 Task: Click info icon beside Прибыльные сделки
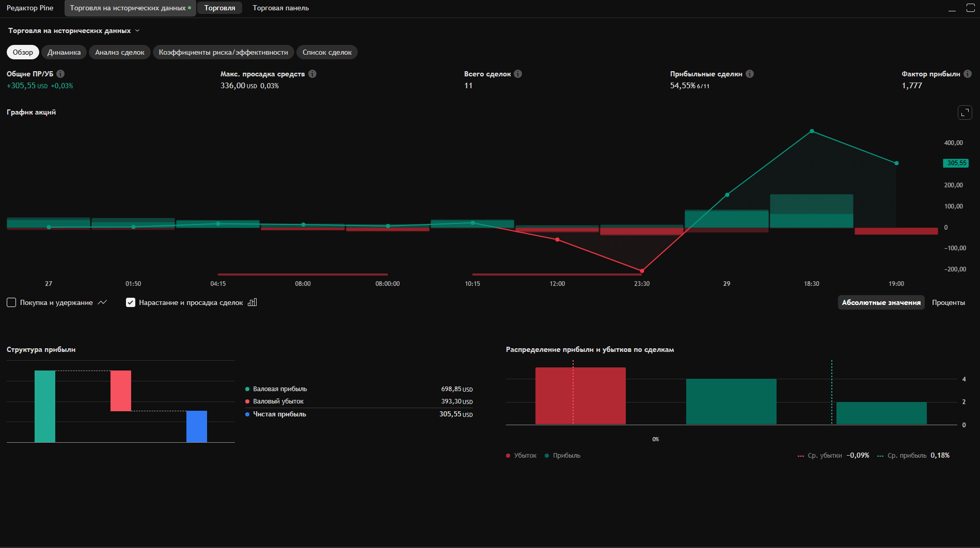(x=750, y=74)
